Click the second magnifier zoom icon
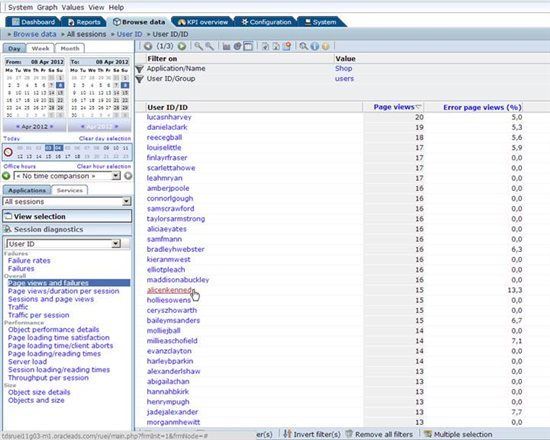This screenshot has height=440, width=550. pyautogui.click(x=209, y=46)
